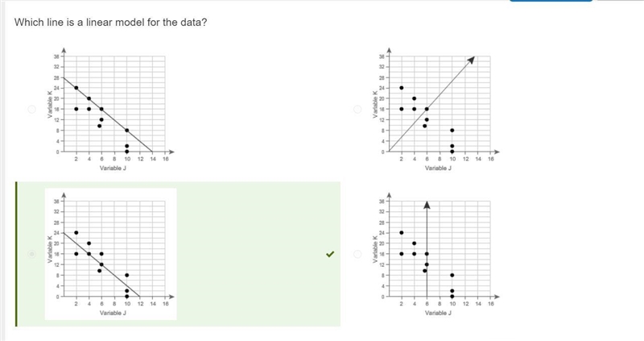The height and width of the screenshot is (341, 644).
Task: Select the radio button for the top-left graph
Action: click(31, 109)
